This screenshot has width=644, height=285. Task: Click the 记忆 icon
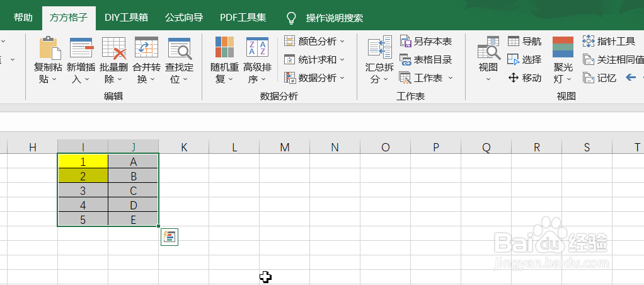[x=589, y=78]
